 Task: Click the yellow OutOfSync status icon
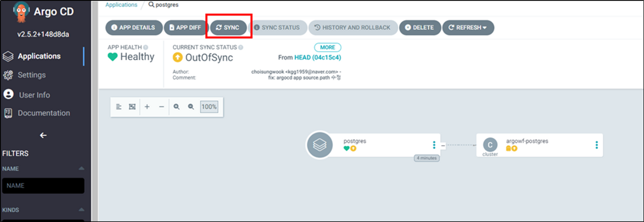tap(177, 57)
